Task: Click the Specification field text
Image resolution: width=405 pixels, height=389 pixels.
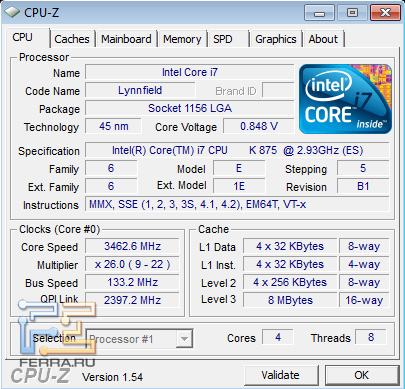Action: (237, 150)
